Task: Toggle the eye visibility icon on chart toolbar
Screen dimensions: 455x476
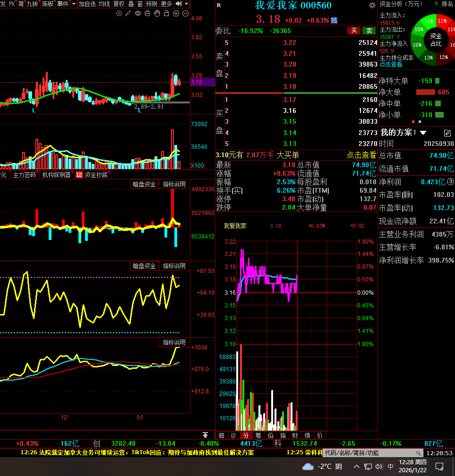Action: tap(138, 13)
